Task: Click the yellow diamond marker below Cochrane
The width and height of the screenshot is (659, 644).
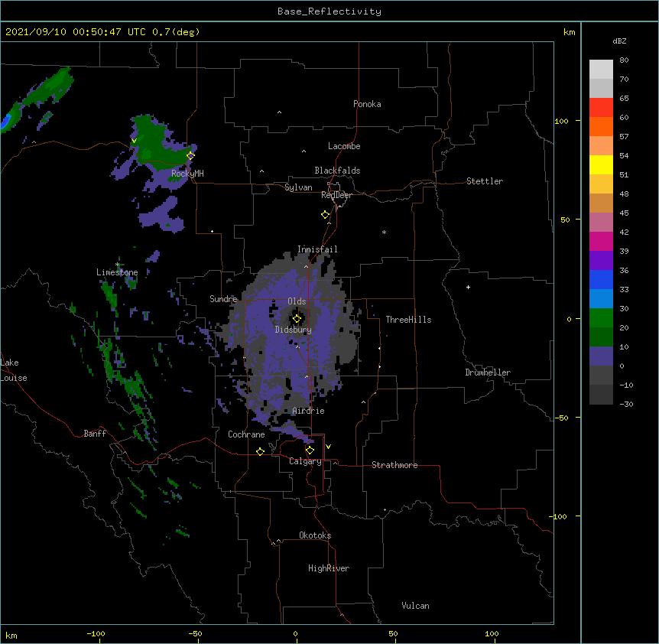Action: [x=260, y=452]
